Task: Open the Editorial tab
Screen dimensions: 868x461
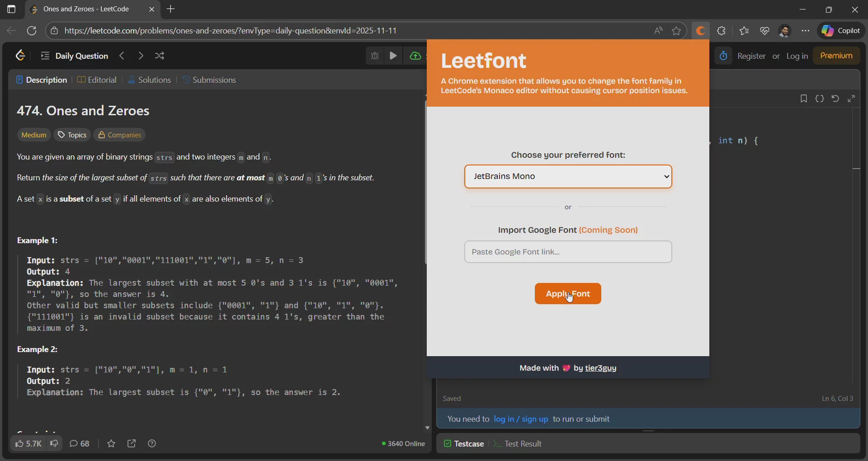Action: (x=97, y=80)
